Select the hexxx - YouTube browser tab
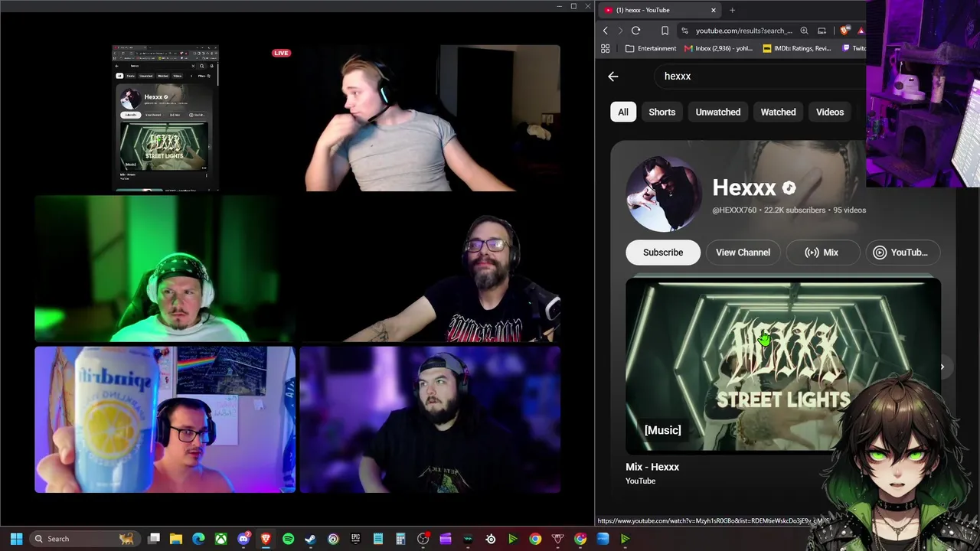980x551 pixels. [658, 10]
